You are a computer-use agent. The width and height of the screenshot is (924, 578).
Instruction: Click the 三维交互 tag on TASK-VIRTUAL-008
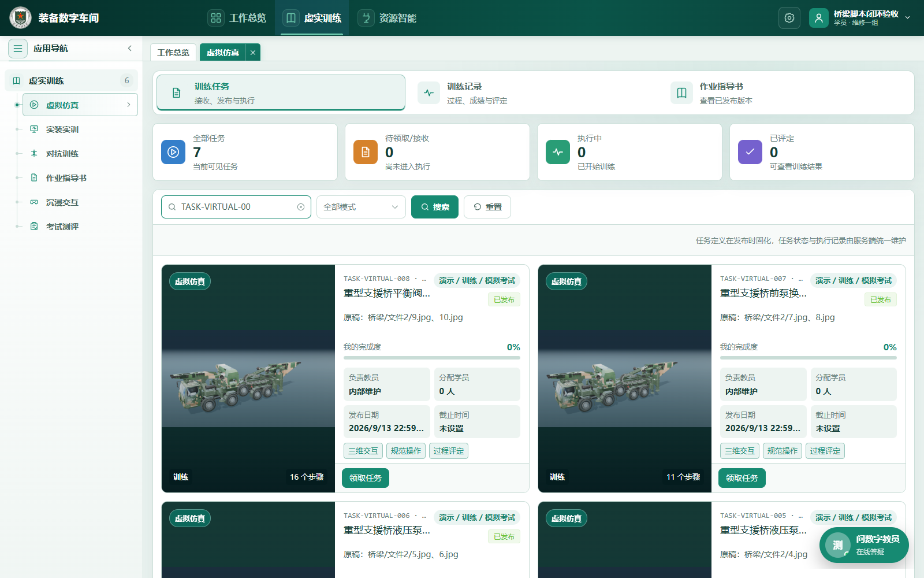point(363,451)
